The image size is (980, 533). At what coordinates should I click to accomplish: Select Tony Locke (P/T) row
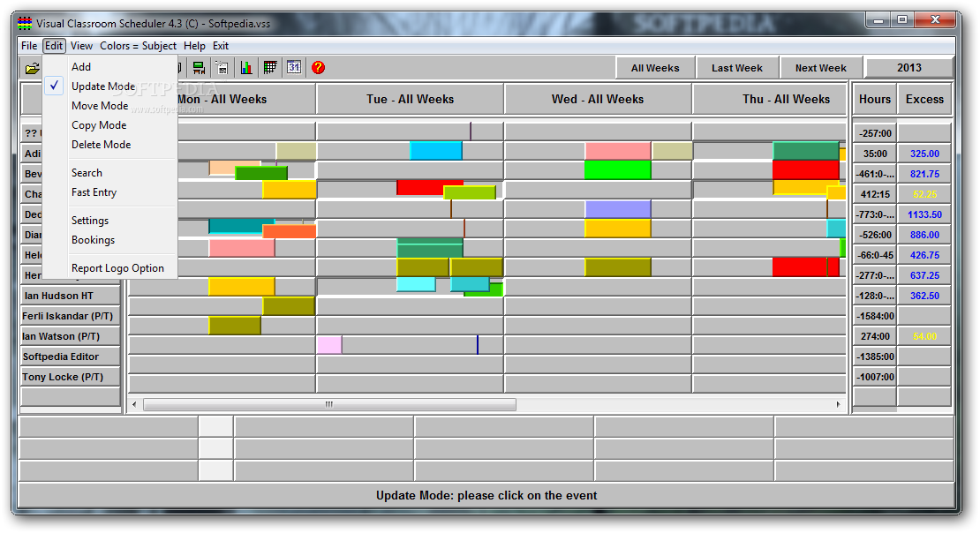pos(70,377)
